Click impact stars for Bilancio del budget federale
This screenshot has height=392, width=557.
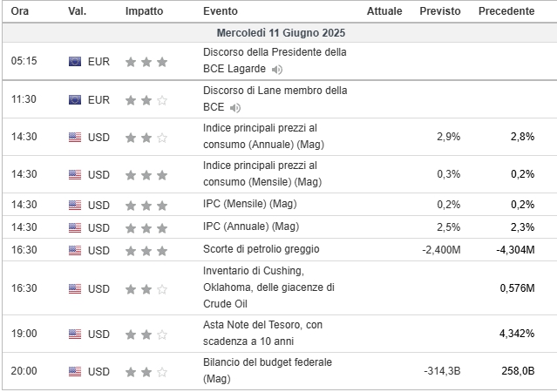pos(146,372)
